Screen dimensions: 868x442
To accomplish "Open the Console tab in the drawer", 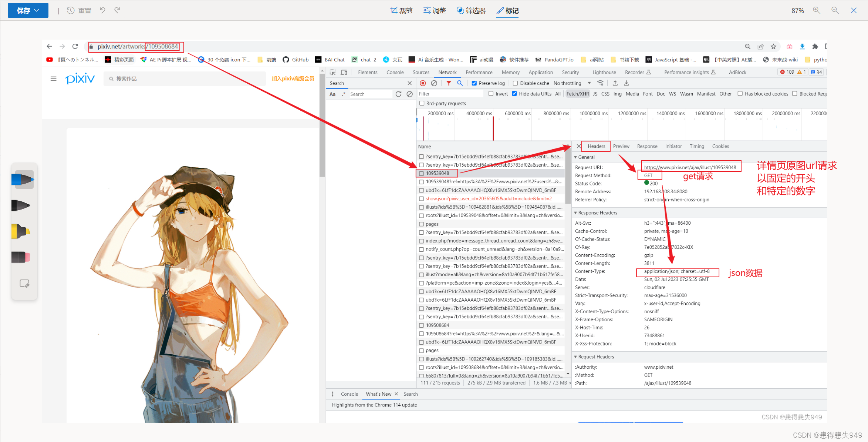I will 349,394.
